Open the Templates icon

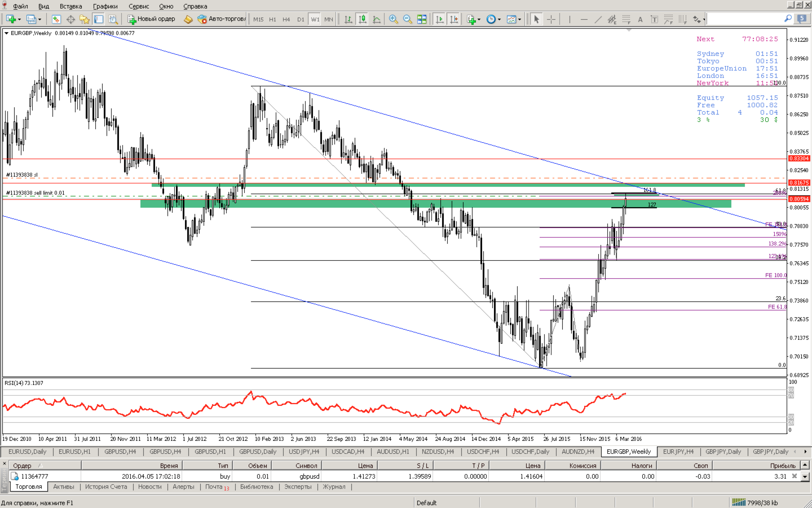pos(511,19)
